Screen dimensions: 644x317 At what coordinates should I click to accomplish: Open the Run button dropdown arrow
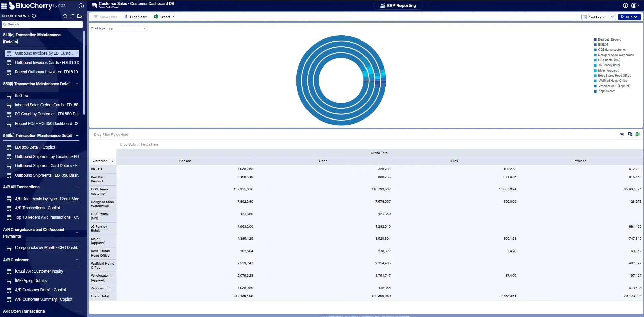click(636, 17)
